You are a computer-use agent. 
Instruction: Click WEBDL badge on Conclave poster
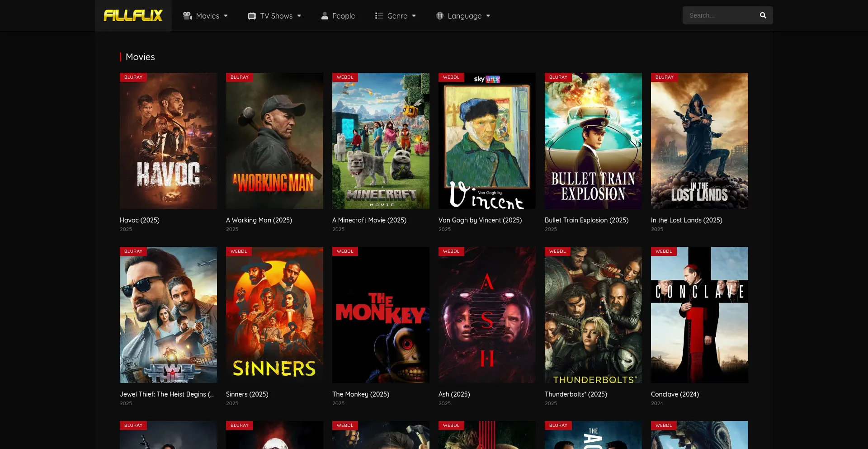tap(664, 251)
